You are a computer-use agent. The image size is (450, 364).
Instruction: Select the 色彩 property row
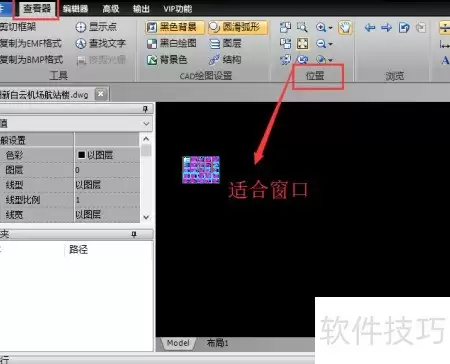tap(69, 155)
